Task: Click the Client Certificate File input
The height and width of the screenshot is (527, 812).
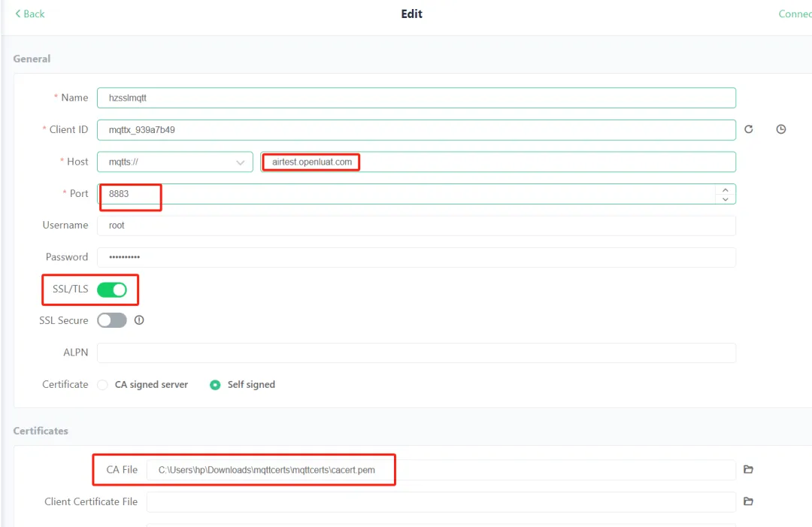Action: 441,501
